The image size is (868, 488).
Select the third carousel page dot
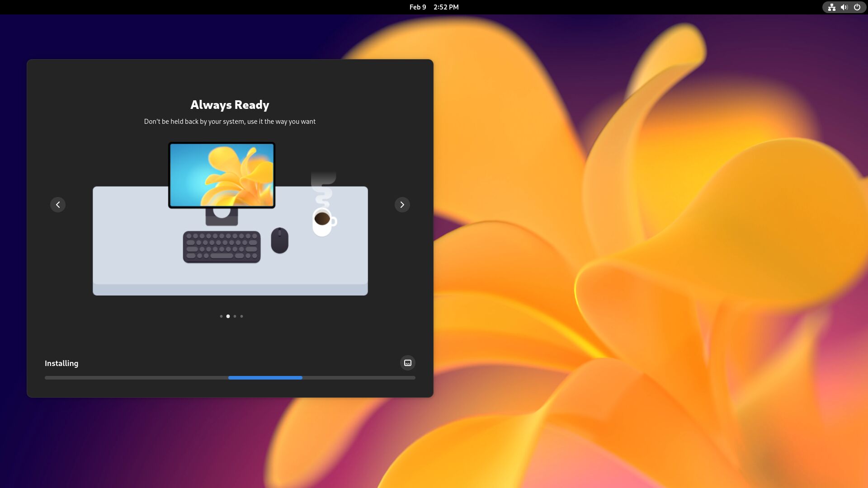tap(235, 316)
